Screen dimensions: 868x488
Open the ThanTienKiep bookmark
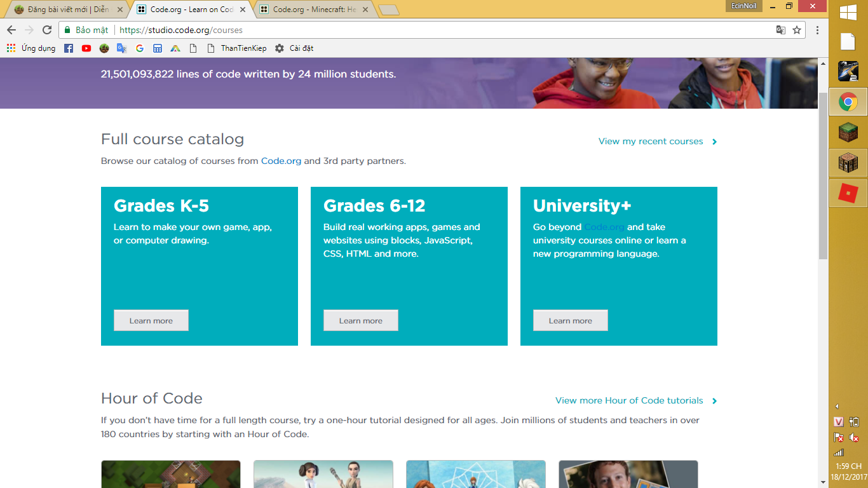(x=237, y=48)
